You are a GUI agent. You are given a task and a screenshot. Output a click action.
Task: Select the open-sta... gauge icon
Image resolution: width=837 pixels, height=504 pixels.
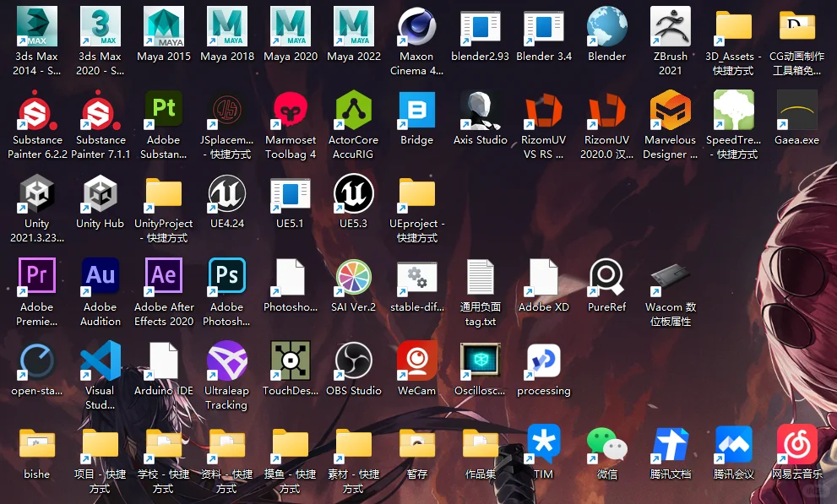[37, 360]
